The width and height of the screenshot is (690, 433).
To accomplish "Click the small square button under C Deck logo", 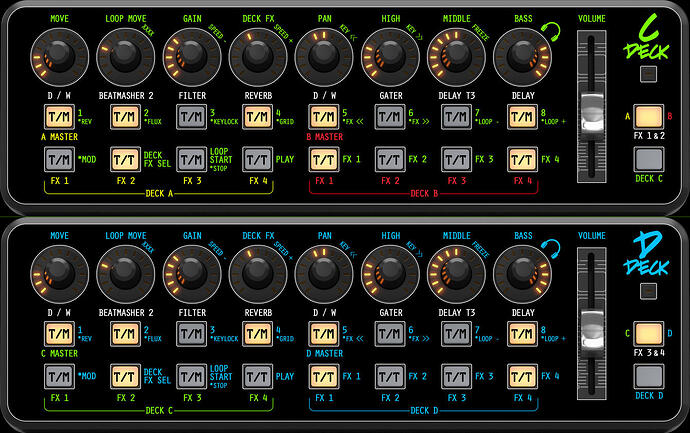I will [648, 74].
